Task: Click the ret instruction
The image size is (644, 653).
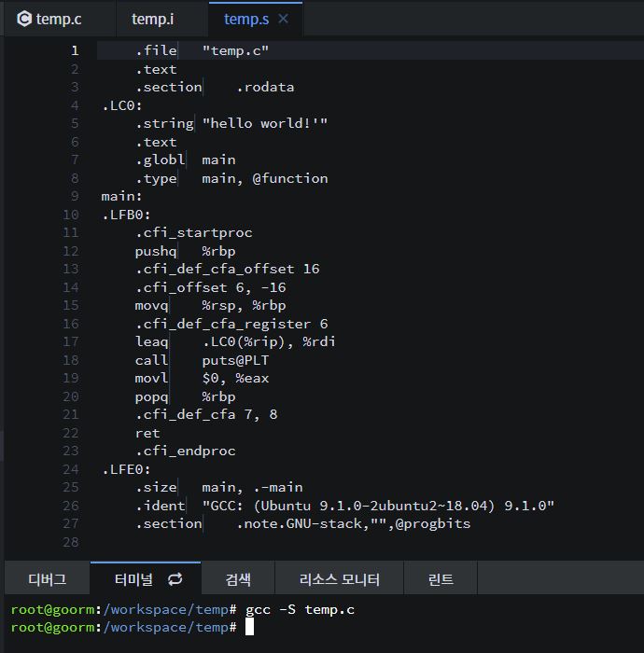Action: point(147,433)
